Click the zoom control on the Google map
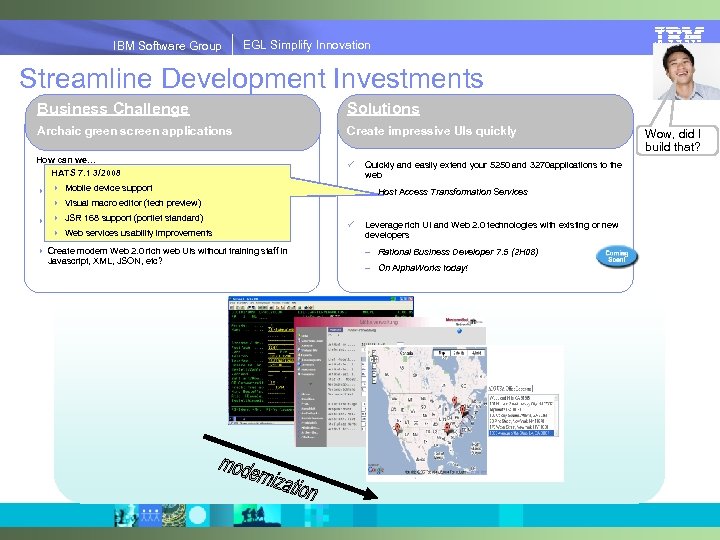 pyautogui.click(x=373, y=365)
